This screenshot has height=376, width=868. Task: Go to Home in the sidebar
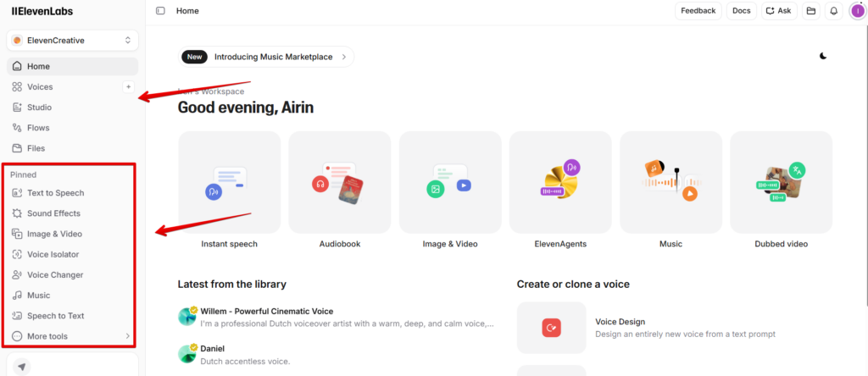tap(73, 66)
